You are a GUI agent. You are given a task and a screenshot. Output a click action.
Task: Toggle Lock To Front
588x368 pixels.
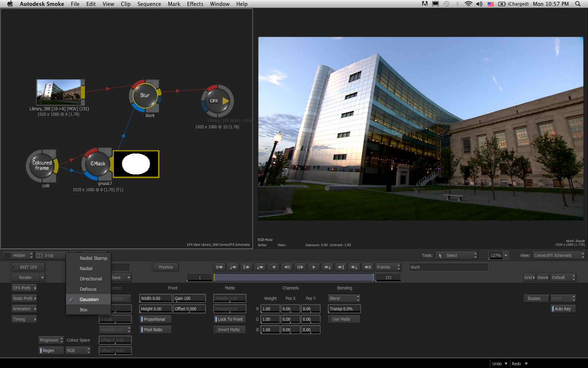tap(229, 319)
